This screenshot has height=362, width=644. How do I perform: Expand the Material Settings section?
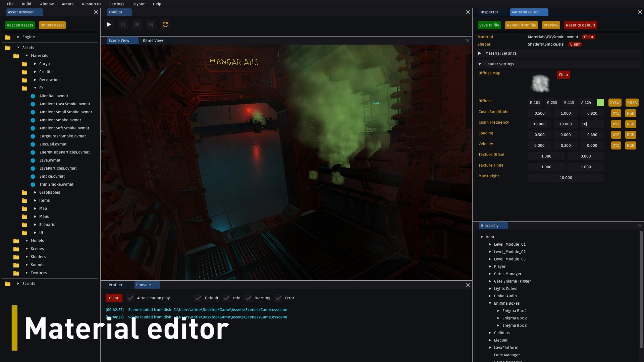coord(480,53)
